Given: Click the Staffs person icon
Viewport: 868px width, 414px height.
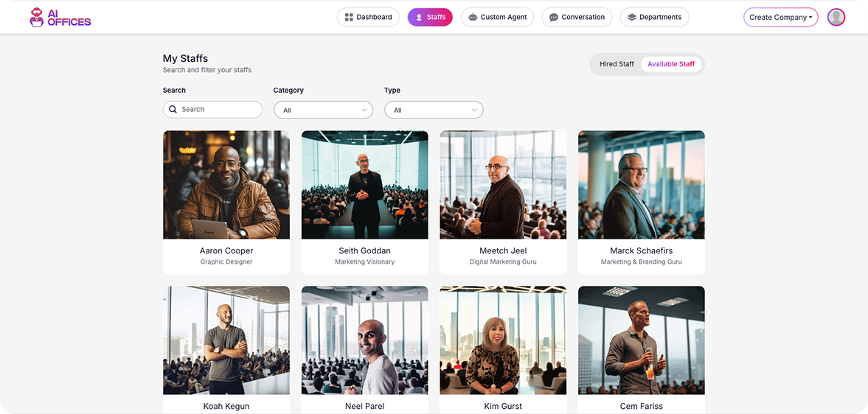Looking at the screenshot, I should click(x=419, y=18).
